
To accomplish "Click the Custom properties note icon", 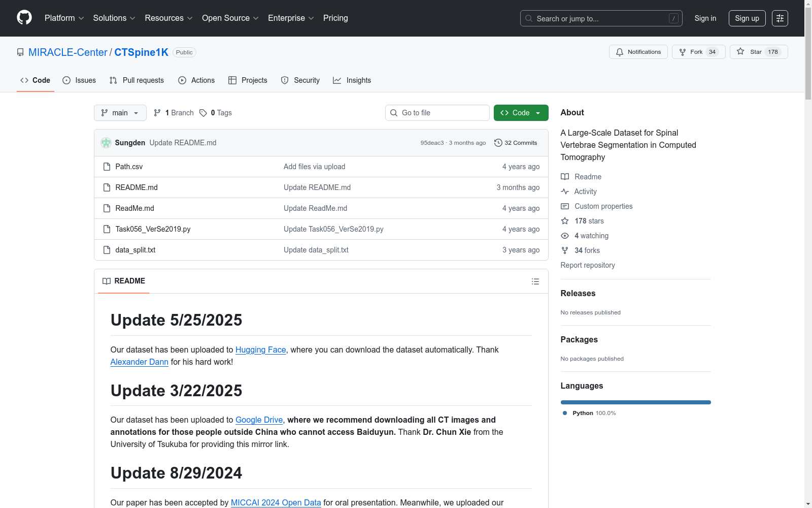I will [565, 206].
